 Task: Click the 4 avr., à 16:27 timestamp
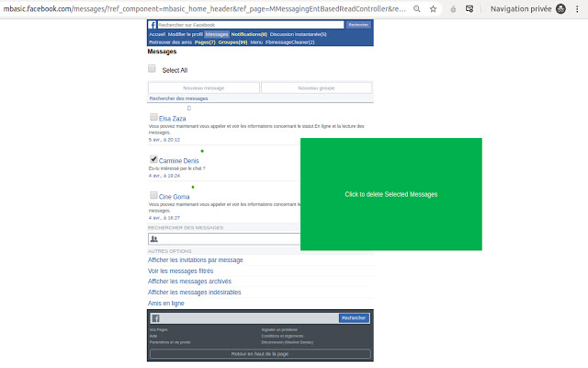point(164,218)
